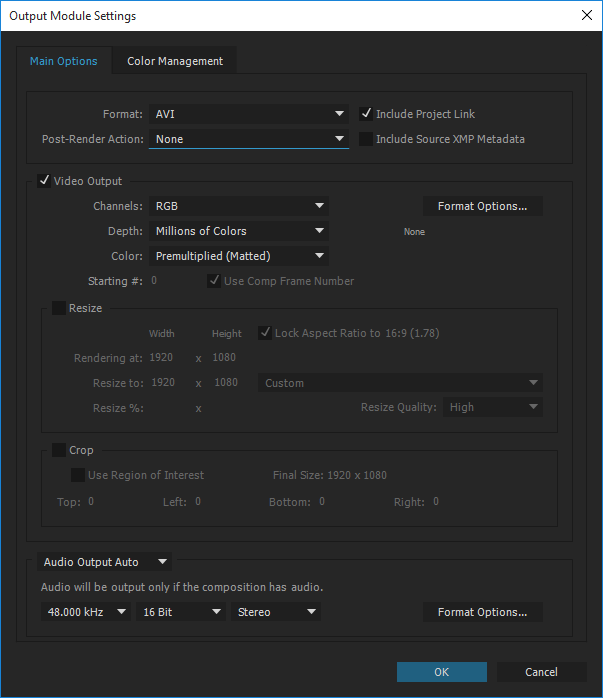Toggle Lock Aspect Ratio checkbox
603x698 pixels.
pyautogui.click(x=265, y=333)
